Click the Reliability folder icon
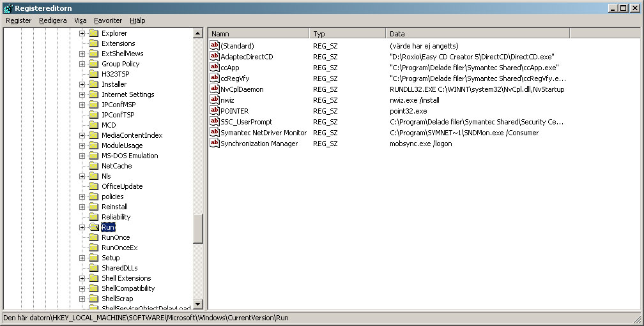The image size is (644, 326). coord(94,217)
